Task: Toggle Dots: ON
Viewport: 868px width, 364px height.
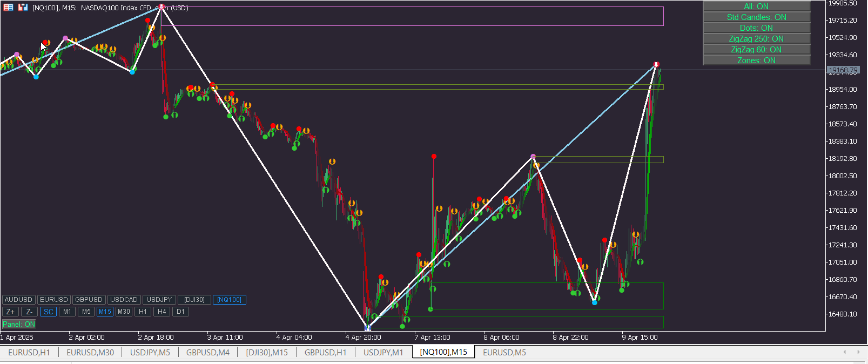Action: [x=756, y=28]
